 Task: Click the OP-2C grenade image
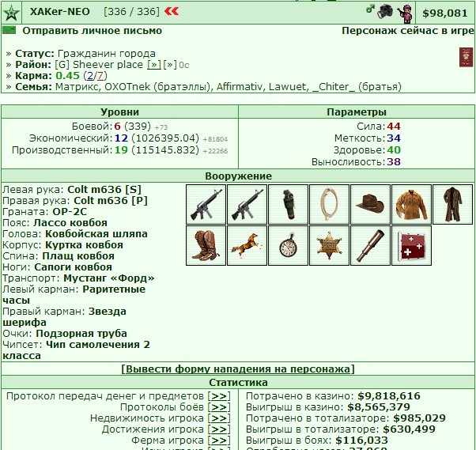(288, 204)
